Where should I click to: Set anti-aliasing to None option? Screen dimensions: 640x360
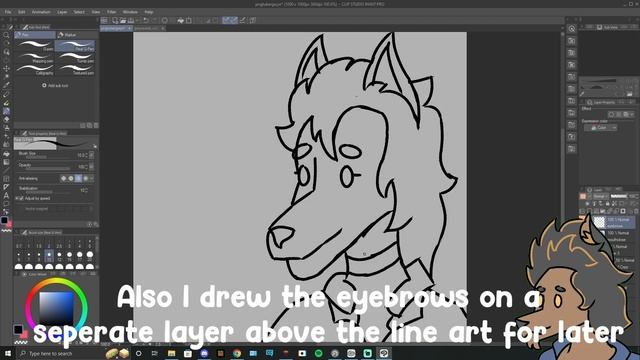click(x=63, y=178)
